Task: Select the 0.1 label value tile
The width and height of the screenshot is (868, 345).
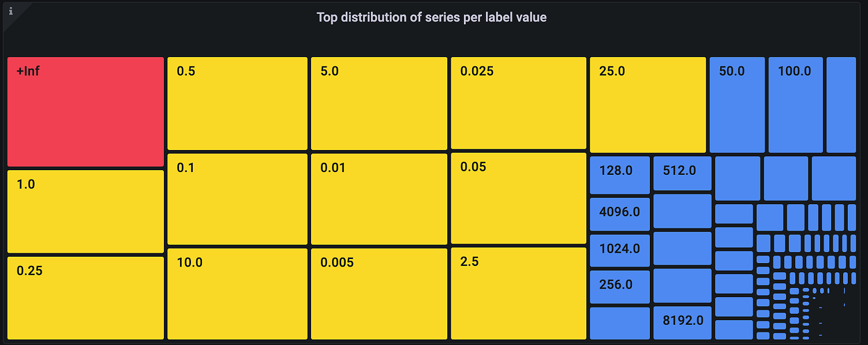Action: coord(237,199)
